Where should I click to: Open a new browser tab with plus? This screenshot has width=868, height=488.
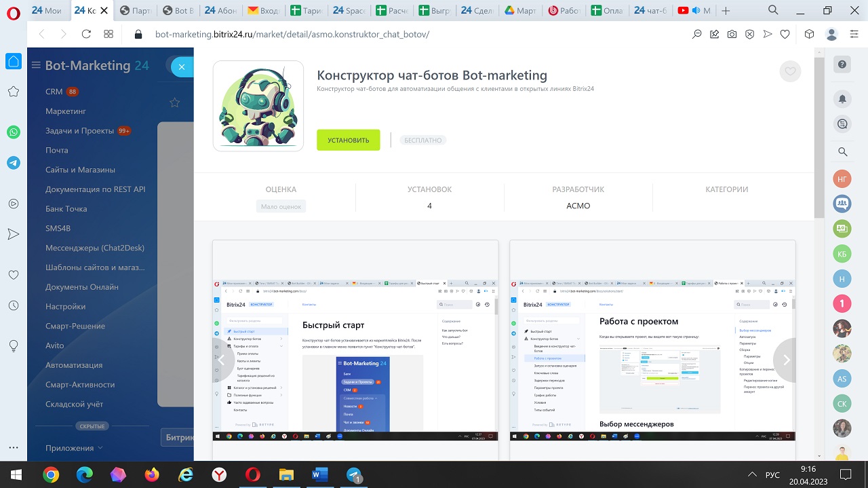coord(726,10)
